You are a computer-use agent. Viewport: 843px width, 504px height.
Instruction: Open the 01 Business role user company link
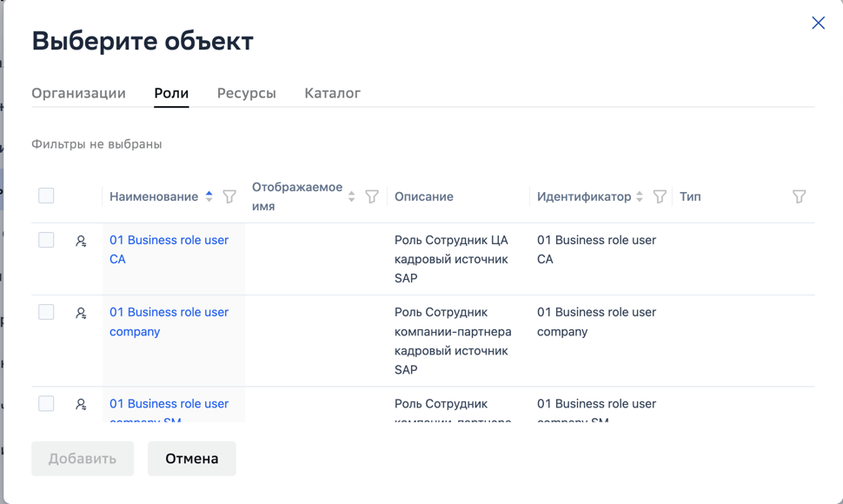coord(169,322)
